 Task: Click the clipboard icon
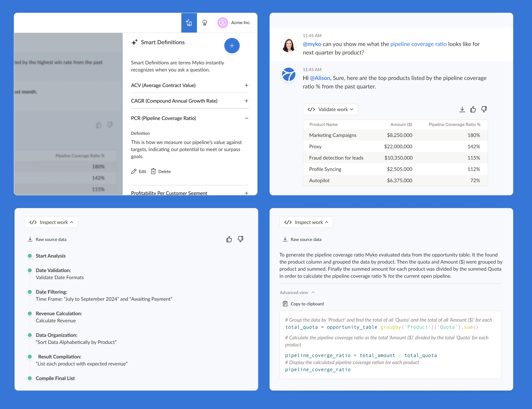pyautogui.click(x=285, y=304)
